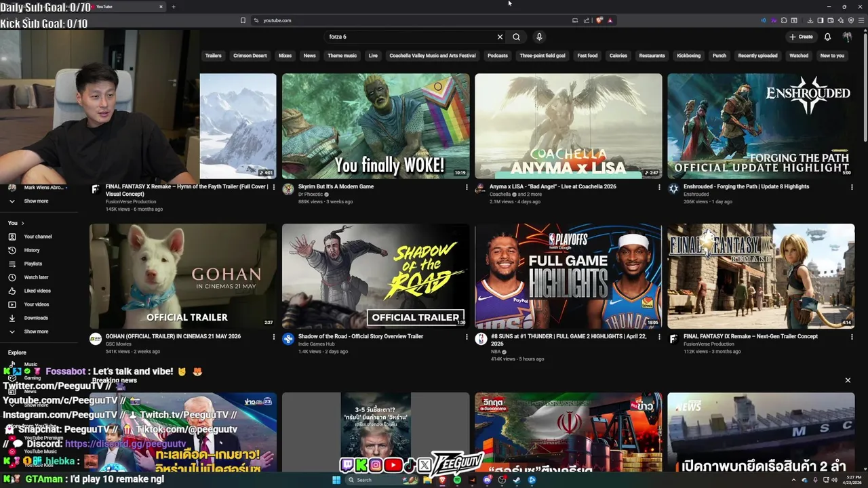Open Liked videos in the sidebar

point(37,291)
